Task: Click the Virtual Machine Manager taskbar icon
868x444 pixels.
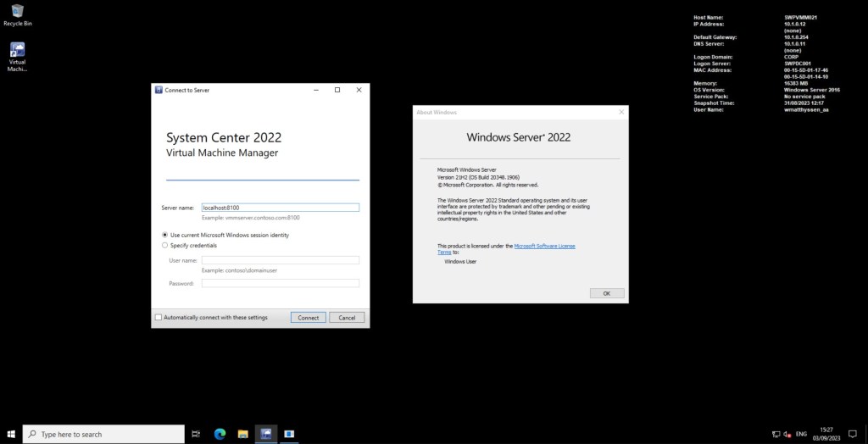Action: [265, 434]
